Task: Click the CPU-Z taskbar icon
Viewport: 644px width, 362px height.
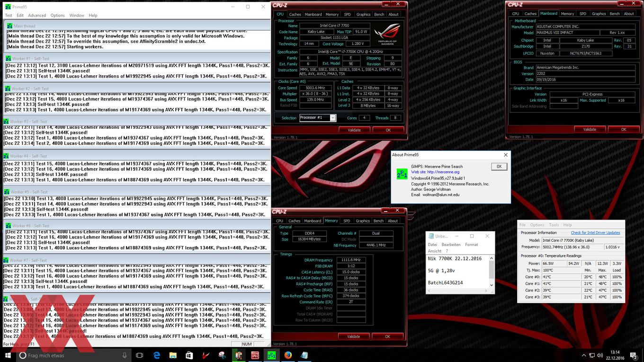Action: pyautogui.click(x=255, y=355)
